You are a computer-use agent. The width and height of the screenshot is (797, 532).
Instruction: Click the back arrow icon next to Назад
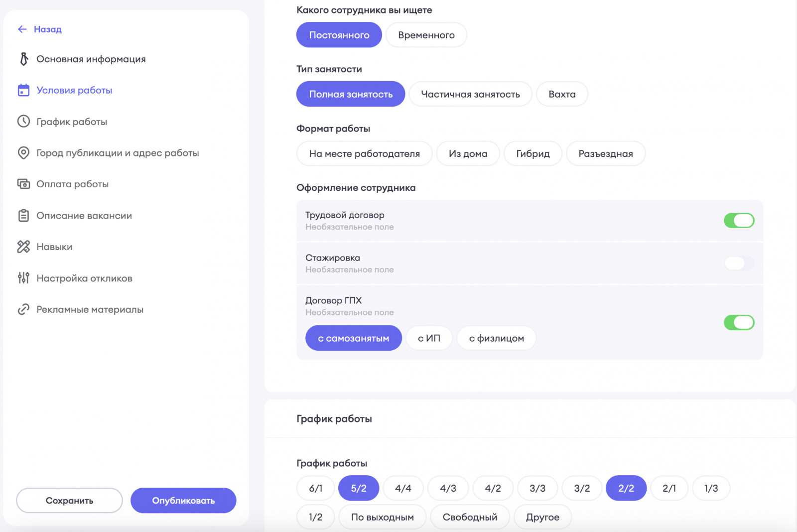22,29
